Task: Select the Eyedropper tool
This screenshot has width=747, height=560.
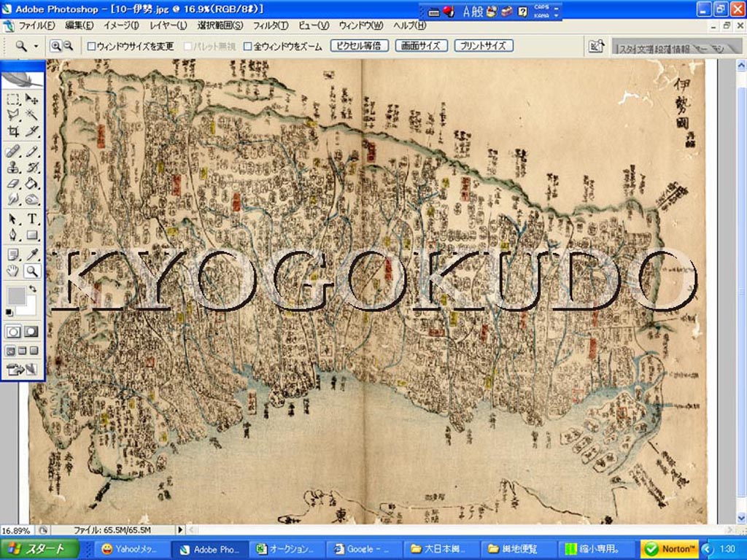Action: (31, 254)
